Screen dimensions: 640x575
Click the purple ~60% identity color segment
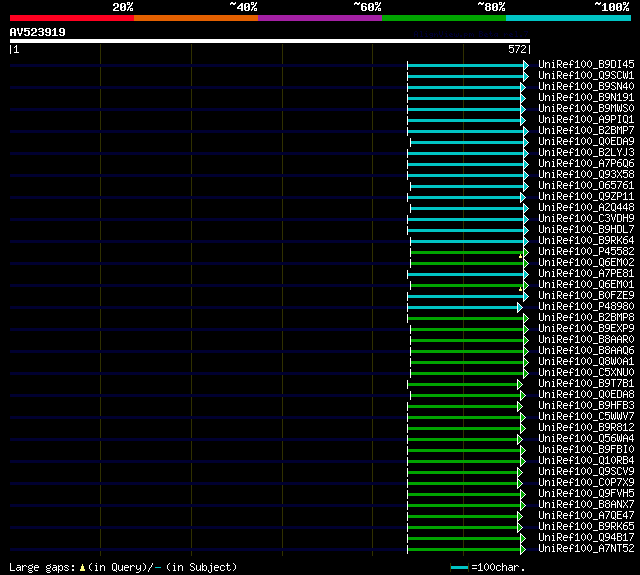tap(320, 18)
